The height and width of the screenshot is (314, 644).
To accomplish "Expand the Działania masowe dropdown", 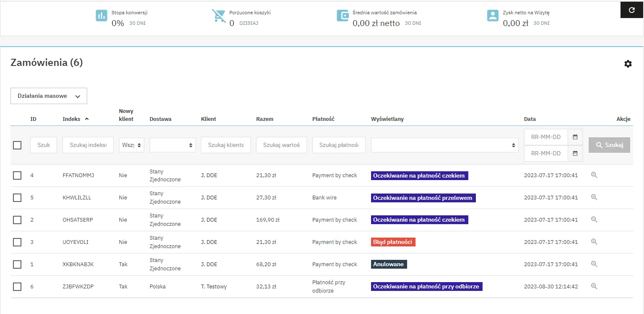I will coord(49,96).
